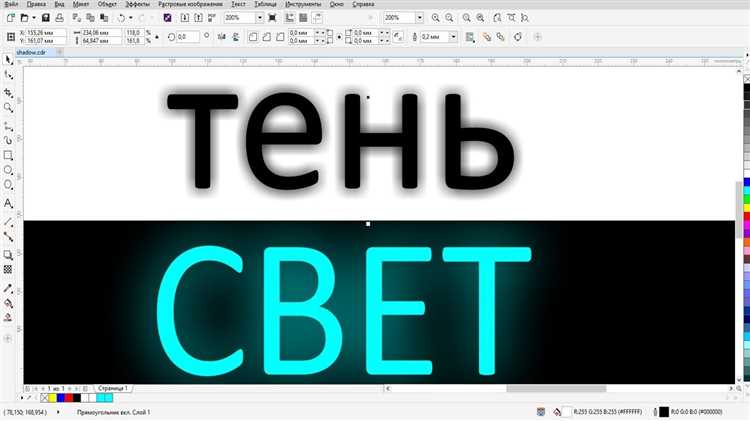The height and width of the screenshot is (421, 750).
Task: Open the Правка menu
Action: coord(36,4)
